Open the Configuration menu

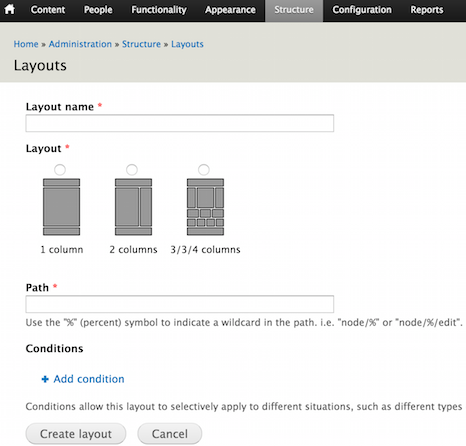[362, 10]
